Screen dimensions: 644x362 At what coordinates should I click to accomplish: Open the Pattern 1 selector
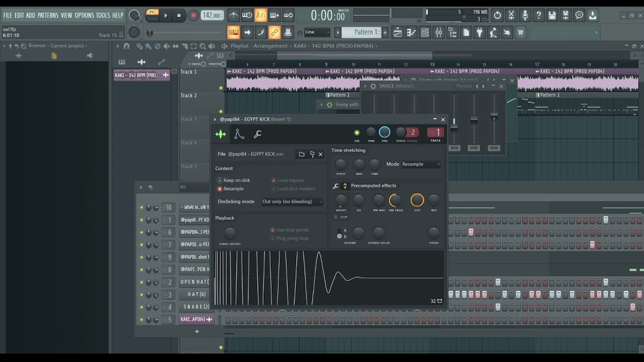click(x=362, y=32)
